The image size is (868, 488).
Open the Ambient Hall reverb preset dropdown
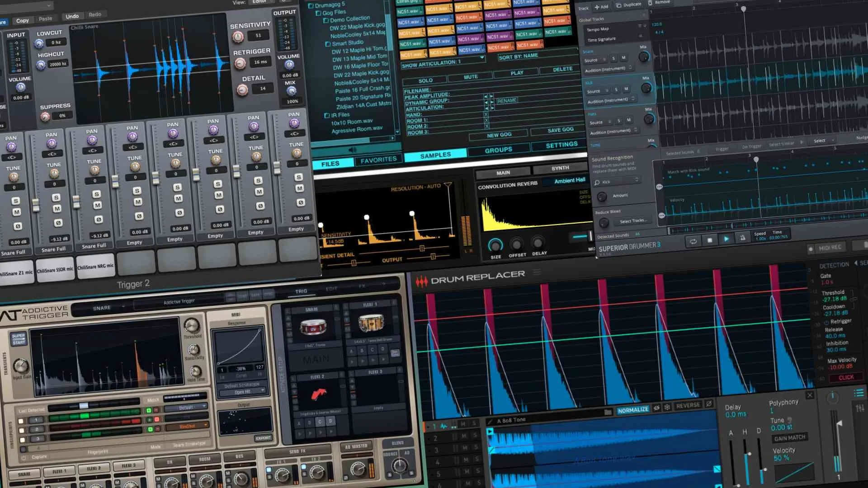click(x=569, y=180)
